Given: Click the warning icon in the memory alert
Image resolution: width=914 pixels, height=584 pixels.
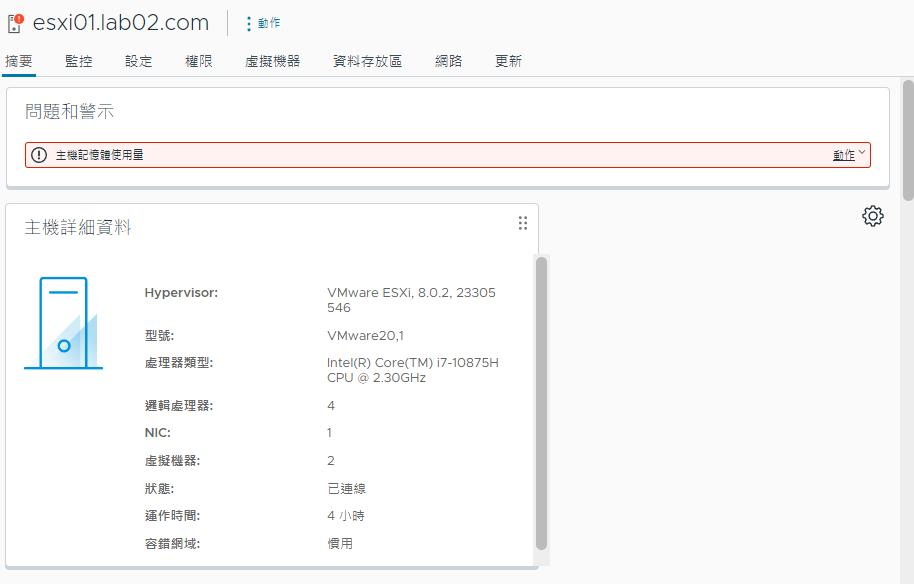Looking at the screenshot, I should pos(39,155).
